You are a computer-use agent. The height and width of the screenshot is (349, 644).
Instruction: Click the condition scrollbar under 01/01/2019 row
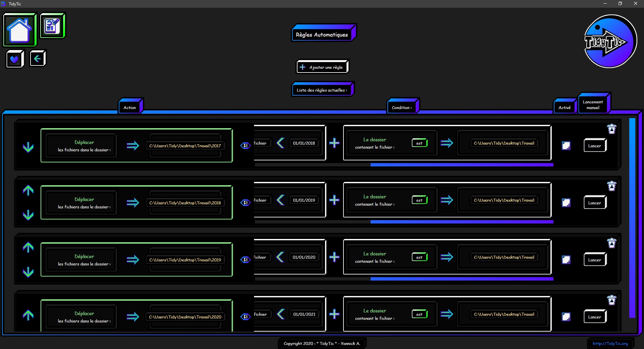point(462,222)
